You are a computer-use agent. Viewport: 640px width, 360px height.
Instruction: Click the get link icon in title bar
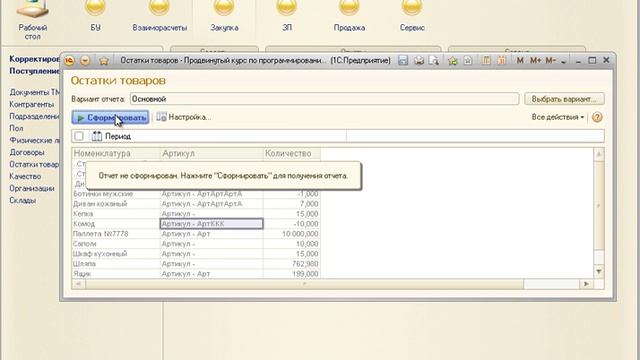[468, 61]
